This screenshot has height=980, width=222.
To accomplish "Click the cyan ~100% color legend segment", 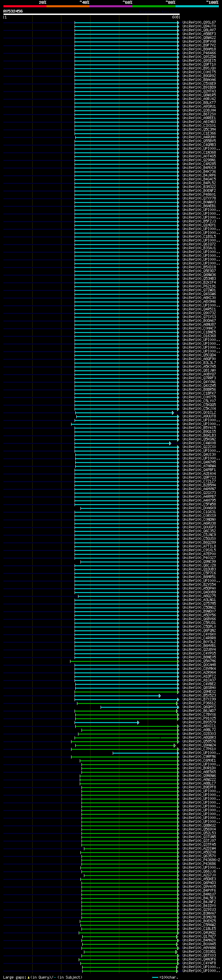I will (x=197, y=6).
